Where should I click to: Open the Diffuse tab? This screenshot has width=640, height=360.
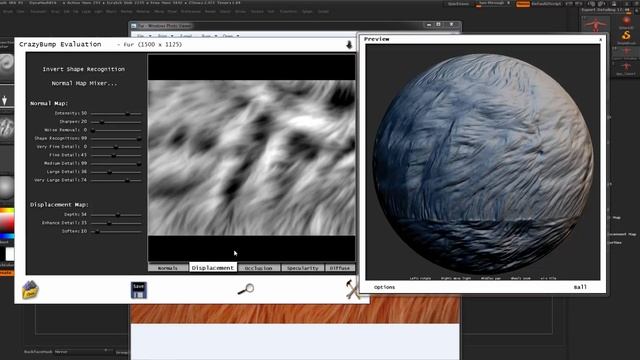click(340, 268)
